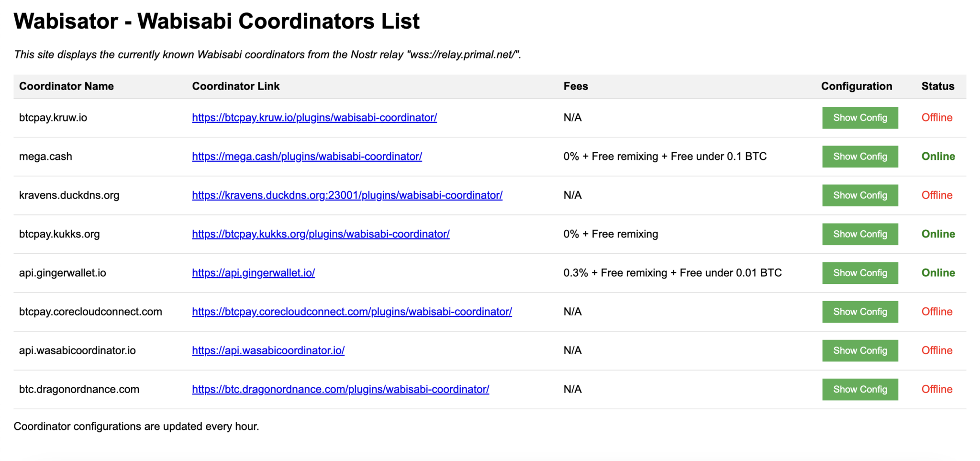Open the api.gingerwallet.io link
Viewport: 980px width, 461px height.
[253, 272]
